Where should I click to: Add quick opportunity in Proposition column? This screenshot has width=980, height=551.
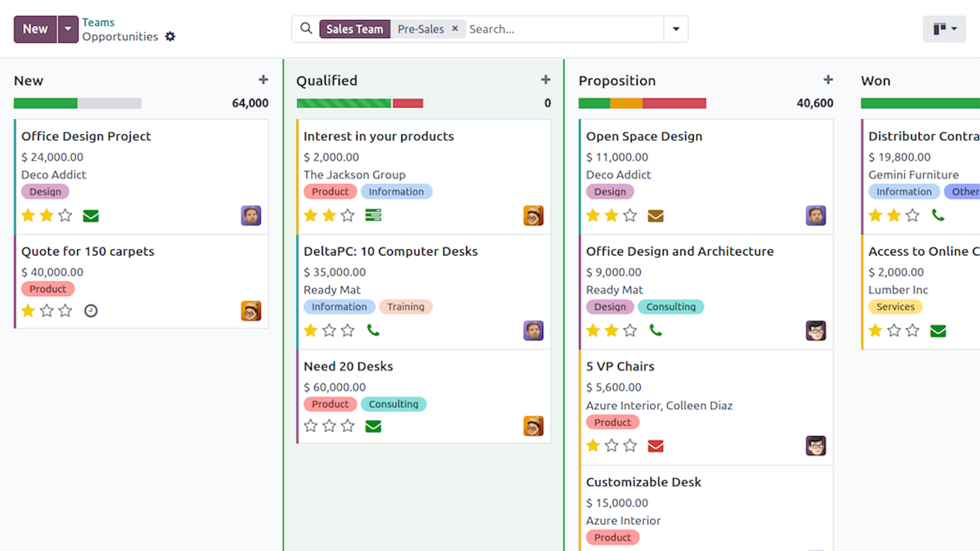[x=828, y=80]
